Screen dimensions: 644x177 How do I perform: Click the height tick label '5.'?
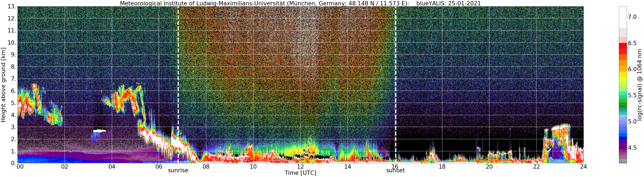coord(14,103)
